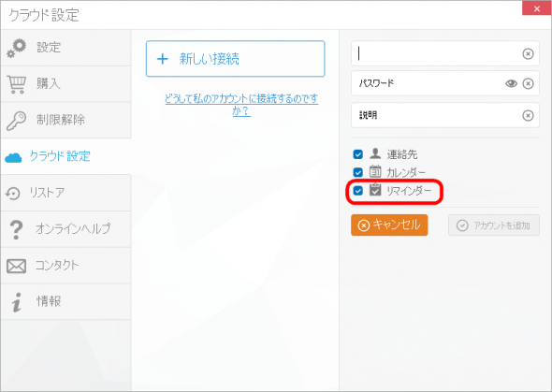This screenshot has width=552, height=392.
Task: Click the person icon beside 連絡先
Action: click(x=375, y=153)
